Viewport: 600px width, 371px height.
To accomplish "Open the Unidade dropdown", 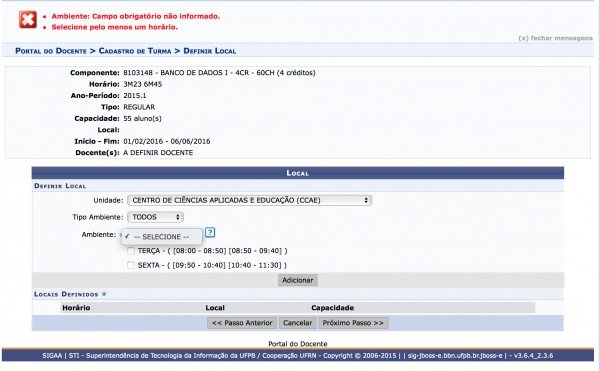I will click(x=249, y=200).
